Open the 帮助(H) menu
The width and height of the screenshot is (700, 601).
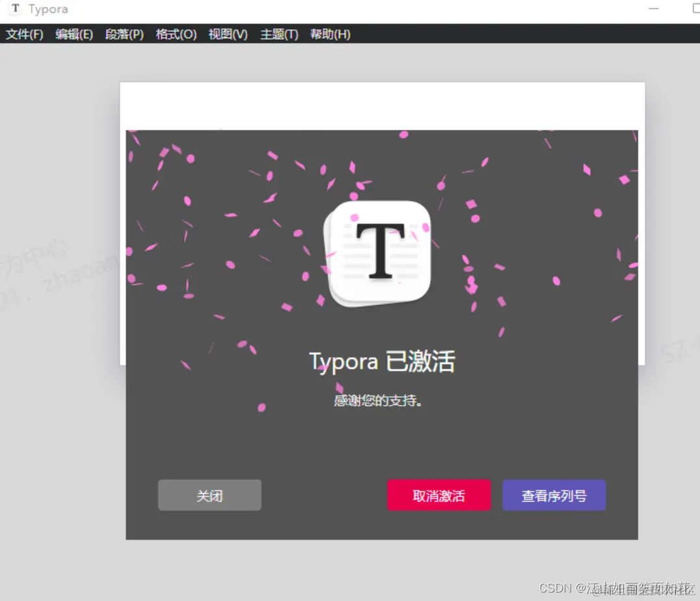330,34
